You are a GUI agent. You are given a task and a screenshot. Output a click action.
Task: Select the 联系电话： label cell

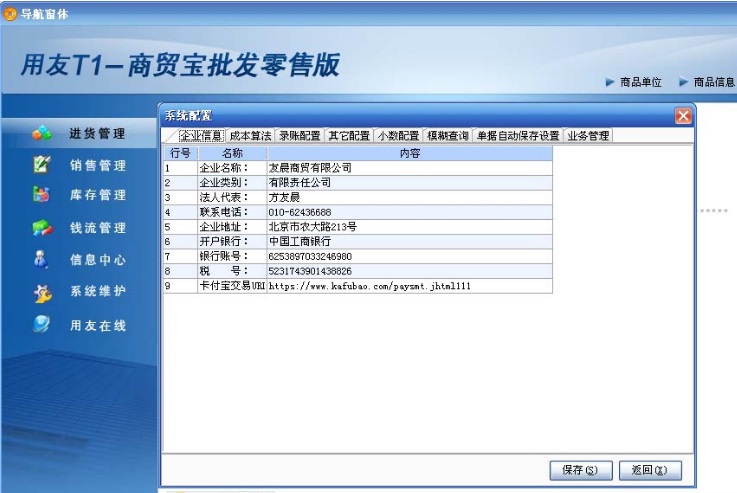click(232, 212)
